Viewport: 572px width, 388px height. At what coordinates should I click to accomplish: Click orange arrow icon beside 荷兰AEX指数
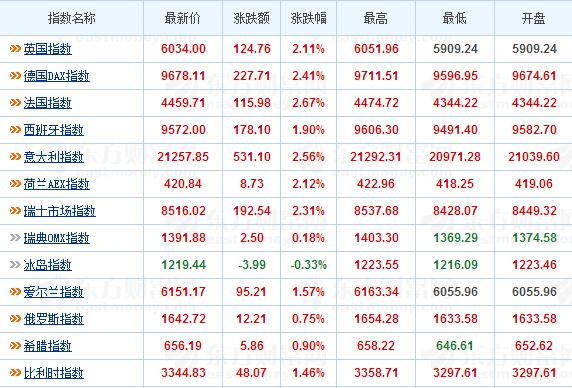tap(15, 184)
